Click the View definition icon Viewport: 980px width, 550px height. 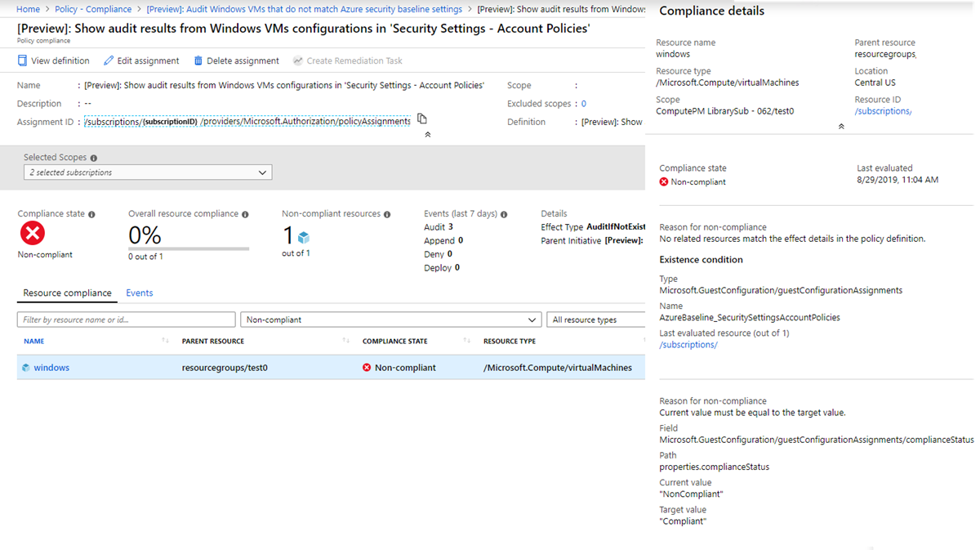tap(22, 61)
